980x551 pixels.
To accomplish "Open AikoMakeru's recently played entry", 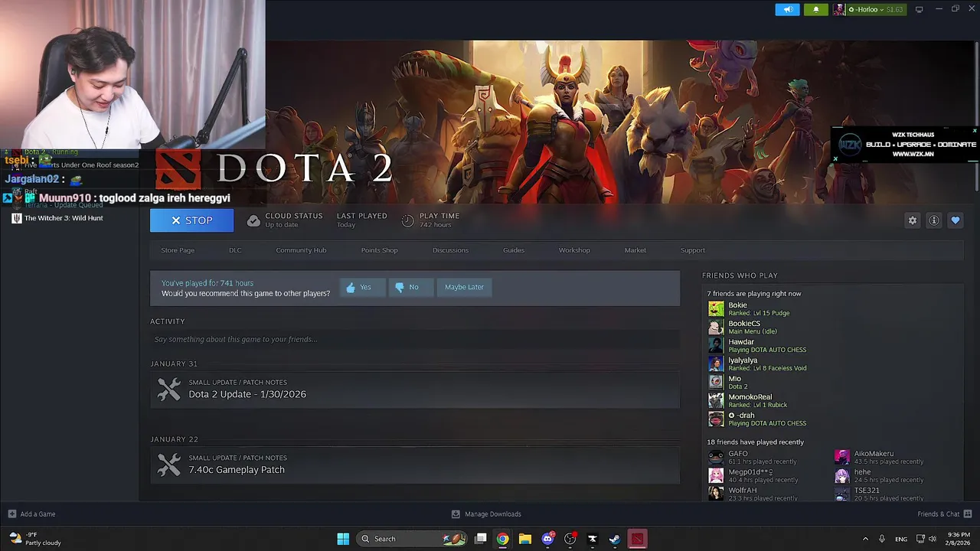I will click(x=880, y=457).
